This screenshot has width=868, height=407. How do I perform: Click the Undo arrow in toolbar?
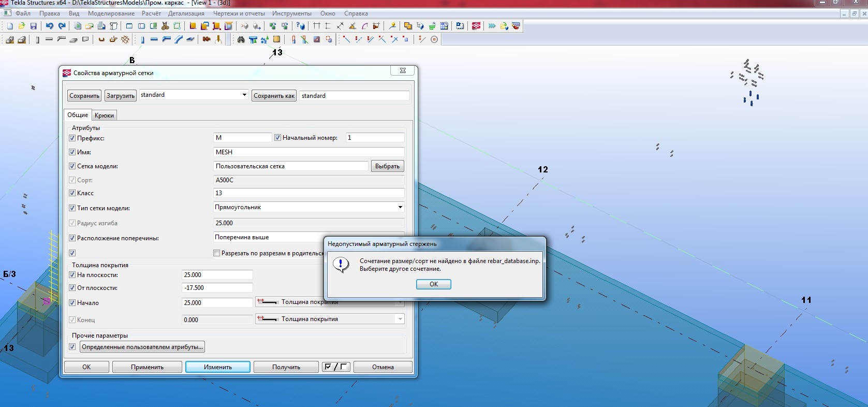click(50, 26)
